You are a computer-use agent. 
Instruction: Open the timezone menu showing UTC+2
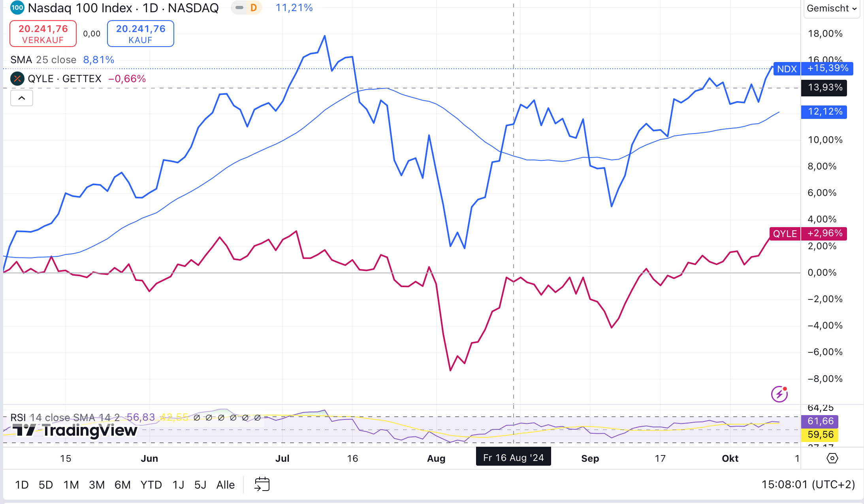[x=808, y=484]
